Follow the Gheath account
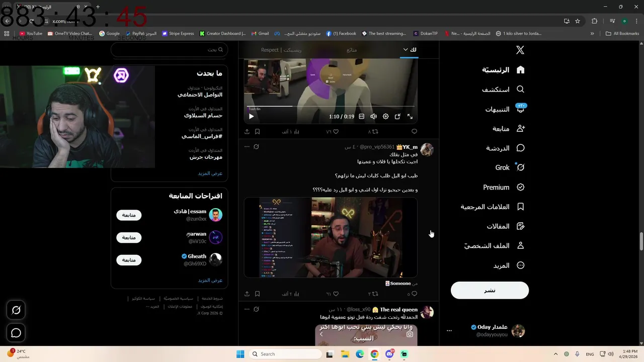The image size is (644, 362). pyautogui.click(x=129, y=260)
